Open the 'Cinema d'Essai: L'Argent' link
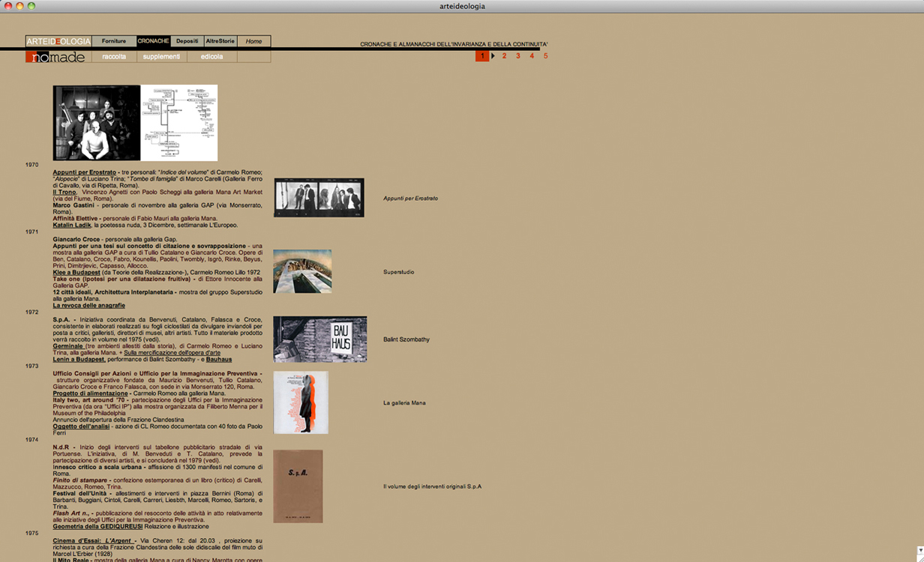 [93, 540]
